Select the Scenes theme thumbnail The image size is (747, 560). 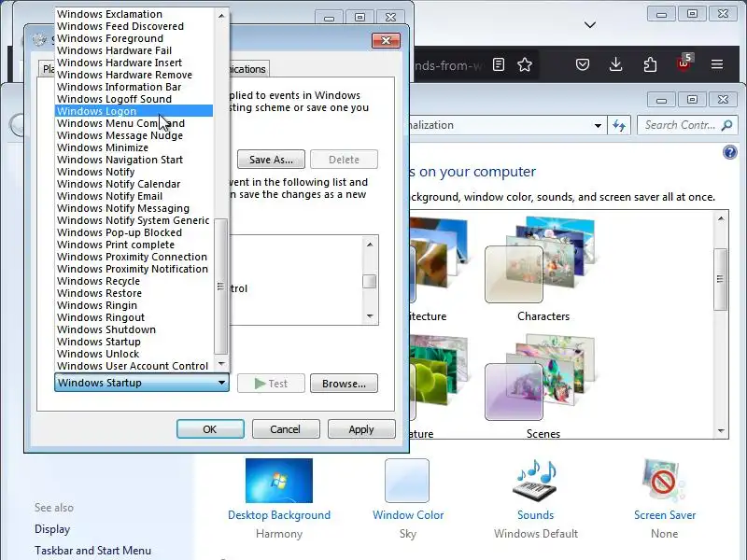541,377
